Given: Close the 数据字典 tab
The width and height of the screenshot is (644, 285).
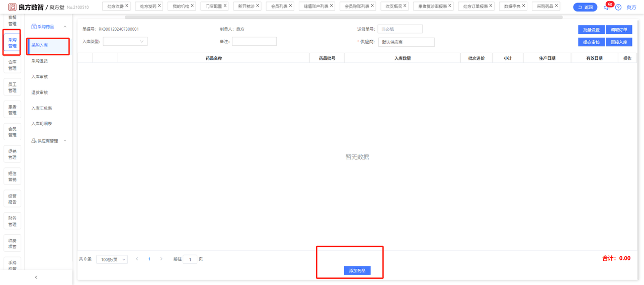Looking at the screenshot, I should click(x=523, y=6).
